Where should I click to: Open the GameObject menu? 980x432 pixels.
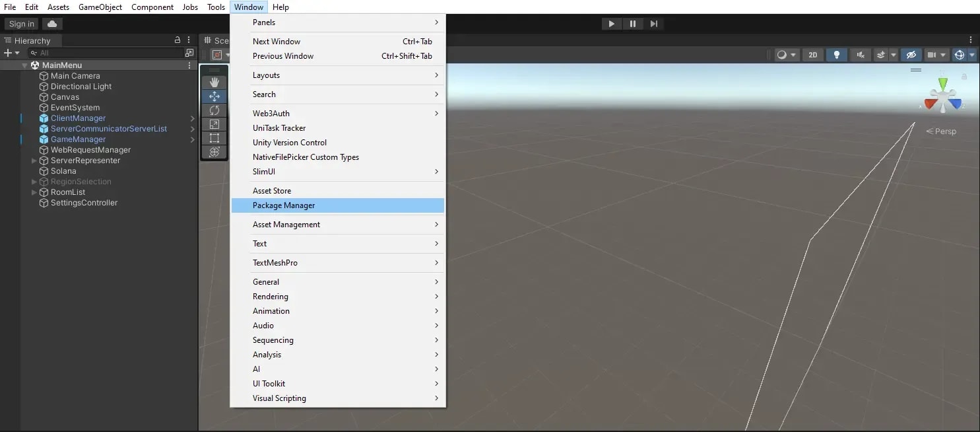tap(100, 7)
